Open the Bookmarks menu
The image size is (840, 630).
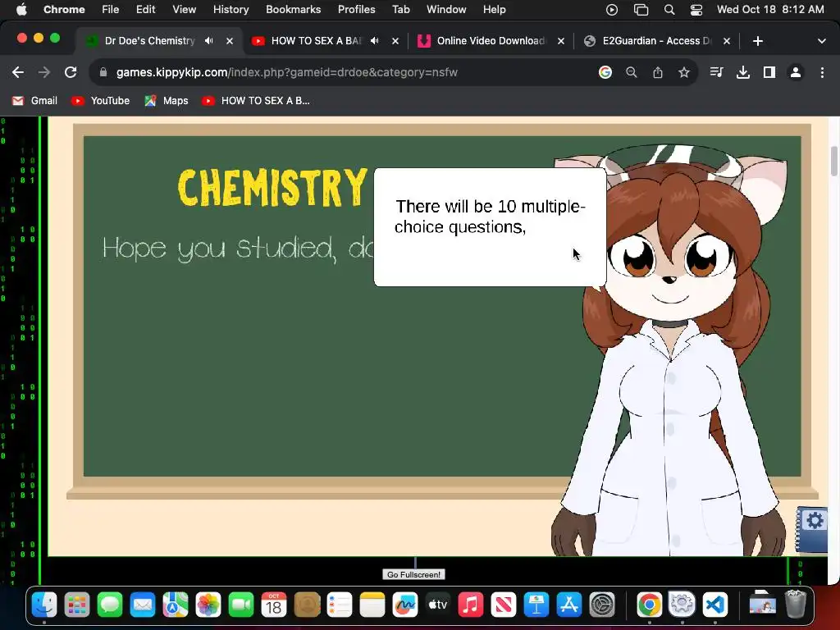click(293, 10)
